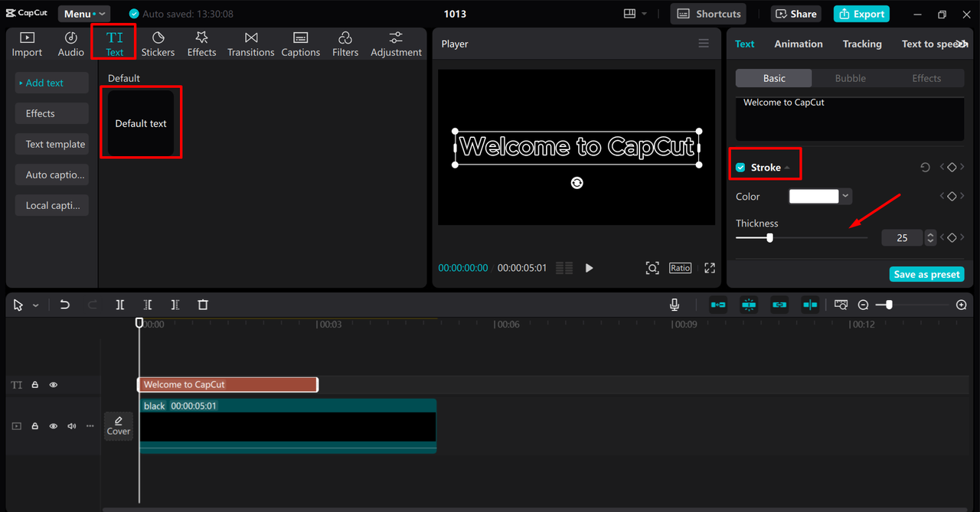Enter fullscreen preview in the Player

(710, 268)
